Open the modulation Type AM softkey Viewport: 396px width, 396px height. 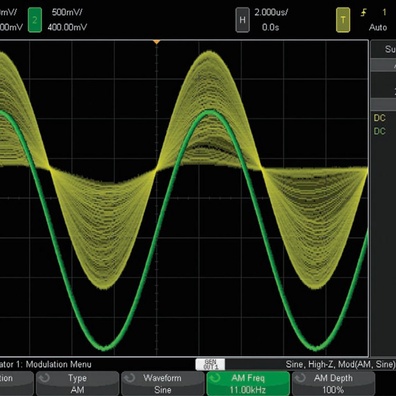click(77, 384)
